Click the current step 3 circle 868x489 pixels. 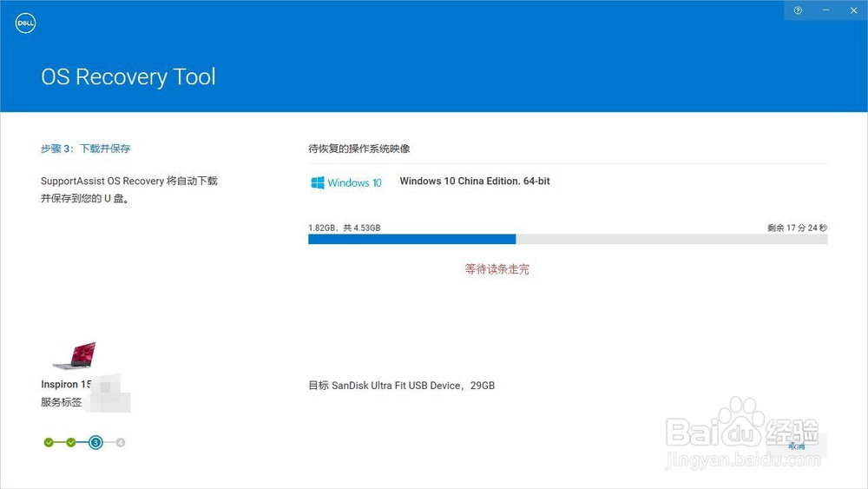95,442
